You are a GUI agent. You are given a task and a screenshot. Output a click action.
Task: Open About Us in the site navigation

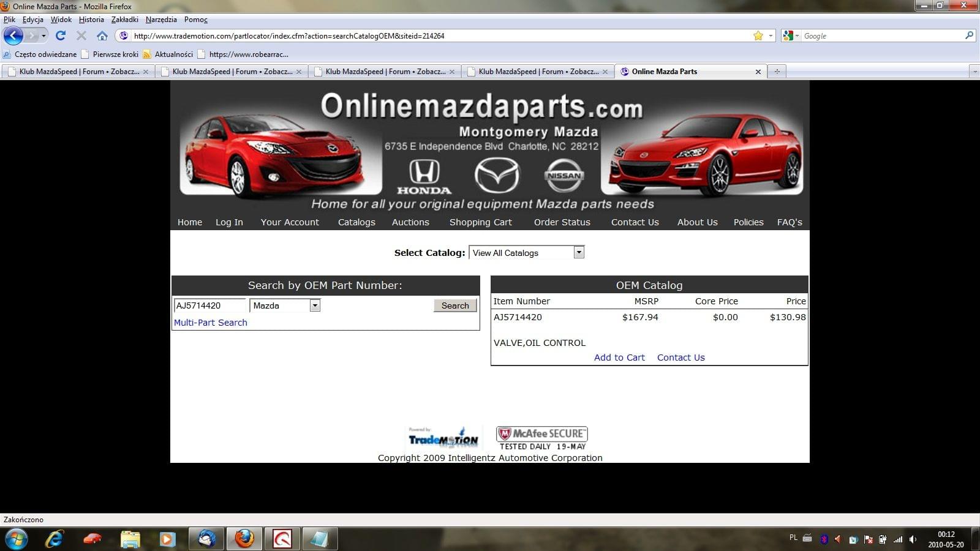tap(697, 222)
